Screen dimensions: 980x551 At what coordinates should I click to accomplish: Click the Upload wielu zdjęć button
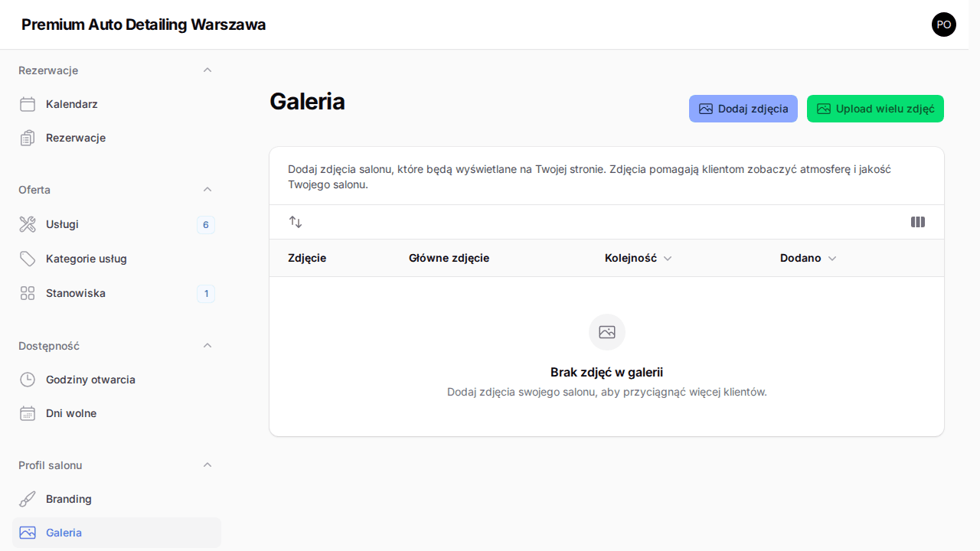[875, 109]
